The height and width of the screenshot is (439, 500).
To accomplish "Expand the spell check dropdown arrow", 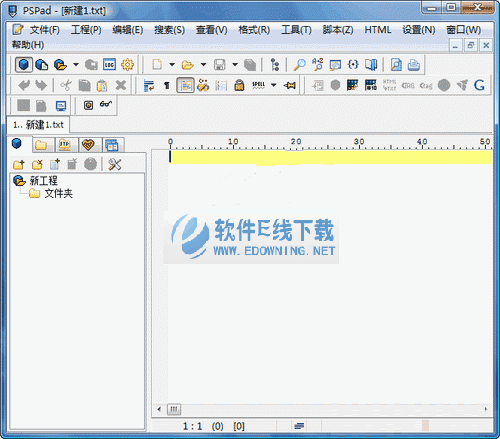I will pyautogui.click(x=274, y=86).
